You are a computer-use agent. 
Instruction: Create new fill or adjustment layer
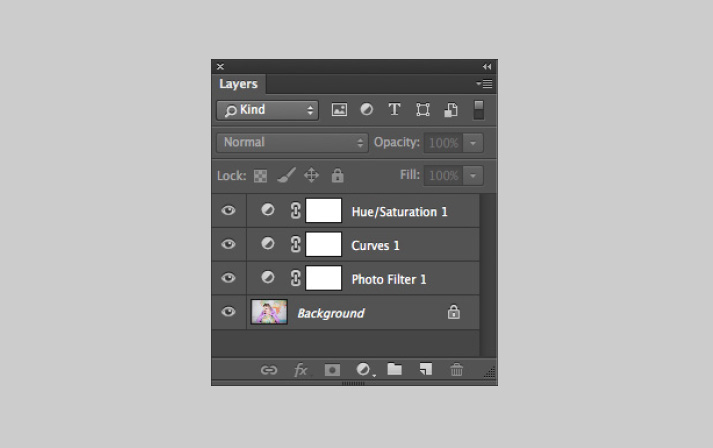tap(365, 370)
